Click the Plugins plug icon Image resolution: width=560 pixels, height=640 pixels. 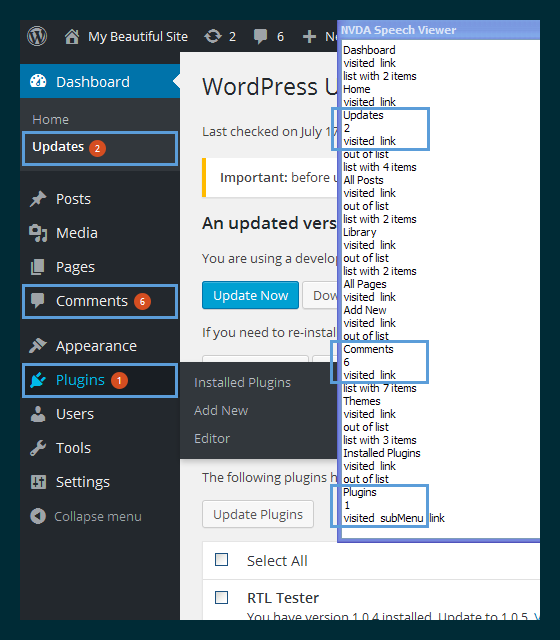pos(38,380)
